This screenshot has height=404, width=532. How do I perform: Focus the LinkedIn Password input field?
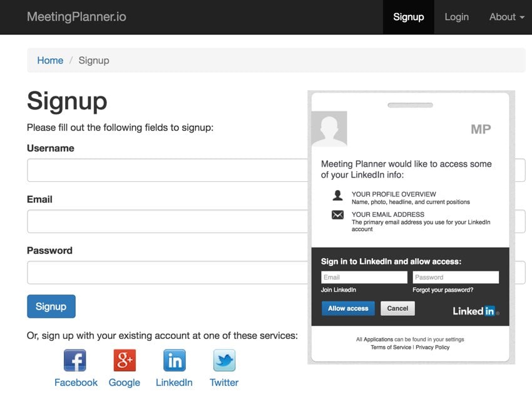(x=456, y=277)
